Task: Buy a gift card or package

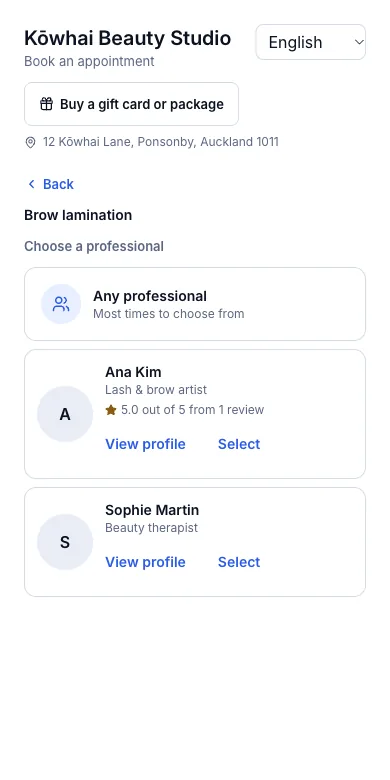Action: (131, 104)
